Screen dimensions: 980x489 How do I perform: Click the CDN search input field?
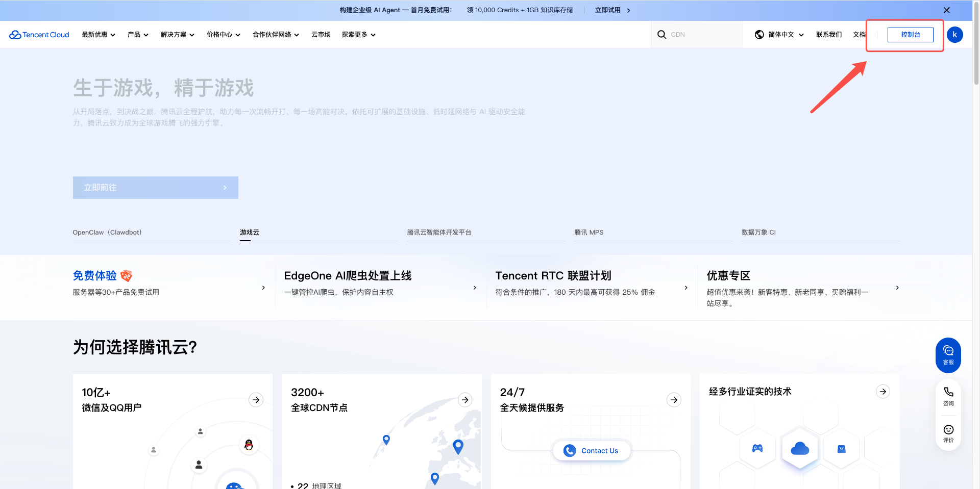pos(702,35)
